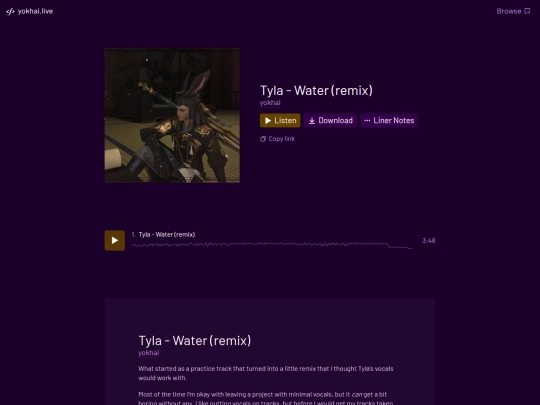The image size is (540, 405).
Task: Click the play triangle inside the Listen button
Action: [x=268, y=121]
